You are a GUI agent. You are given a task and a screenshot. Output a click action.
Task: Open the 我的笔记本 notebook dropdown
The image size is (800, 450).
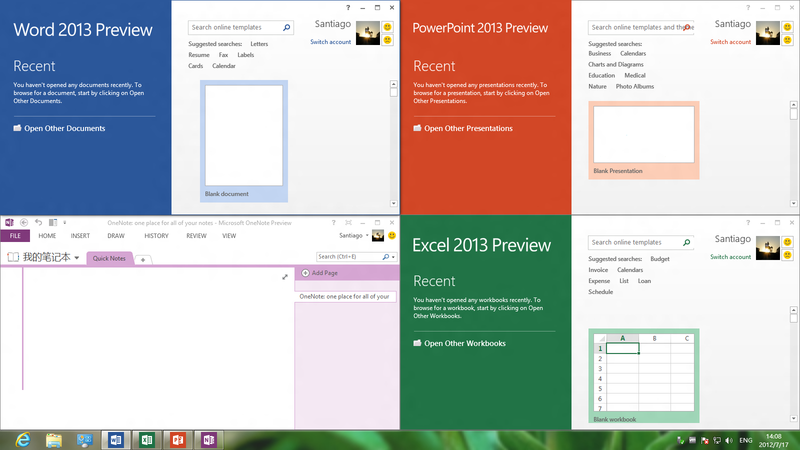77,258
